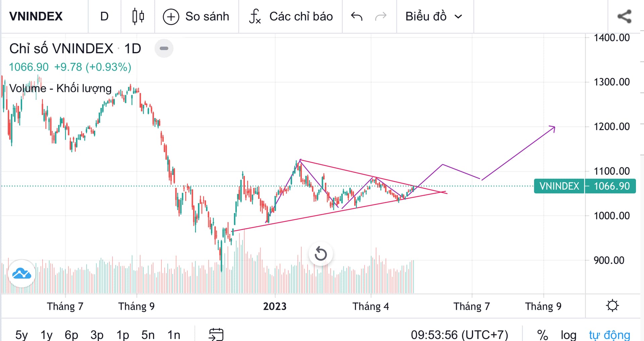The height and width of the screenshot is (341, 644).
Task: Open the Các chỉ báo indicators menu
Action: click(x=291, y=16)
